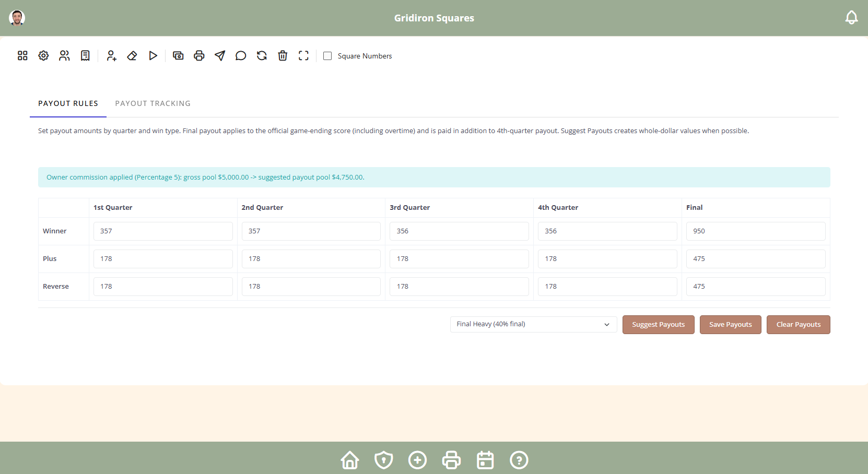Open the chat bubble comment icon
This screenshot has width=868, height=474.
click(241, 56)
